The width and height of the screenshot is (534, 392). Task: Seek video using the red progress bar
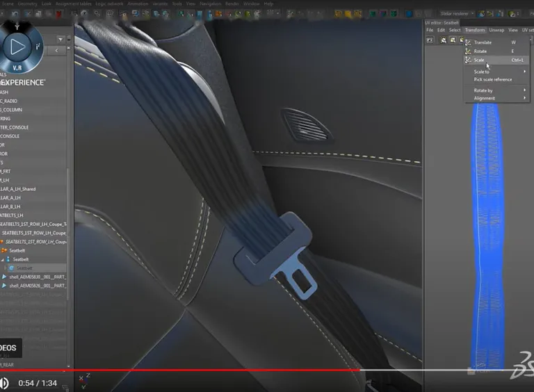179,370
